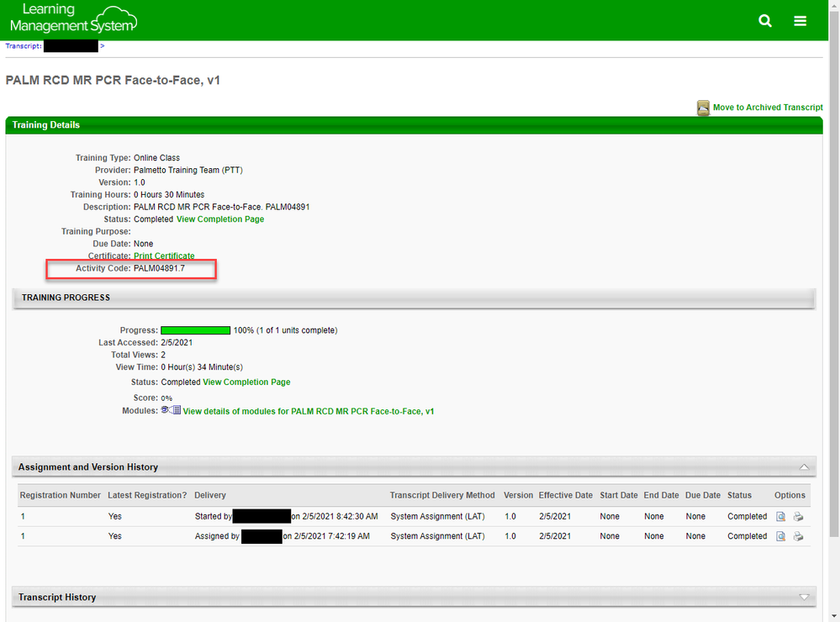The image size is (840, 622).
Task: Click the description text PALM RCD MR PCR Face-to-Face. PALM04891
Action: point(221,207)
